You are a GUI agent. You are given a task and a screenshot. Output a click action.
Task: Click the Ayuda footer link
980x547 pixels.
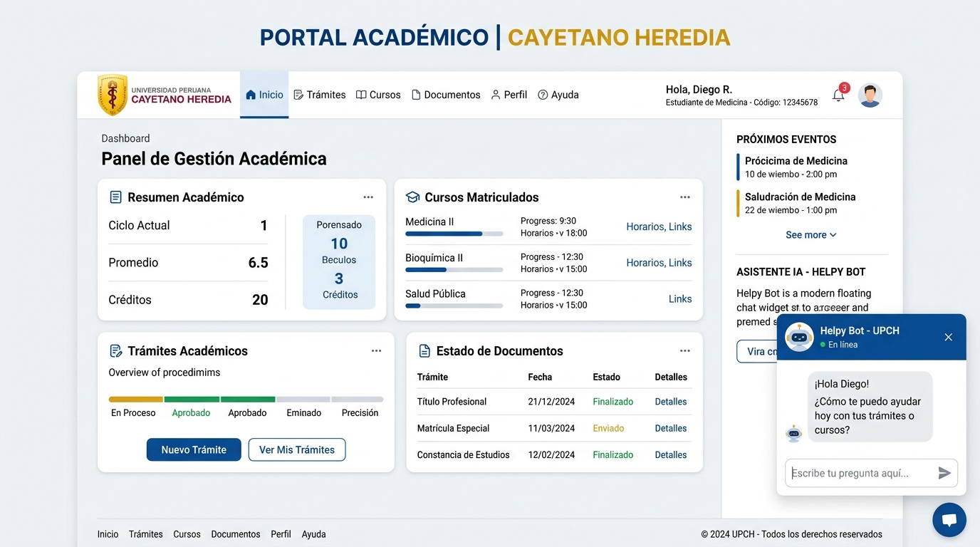coord(313,534)
